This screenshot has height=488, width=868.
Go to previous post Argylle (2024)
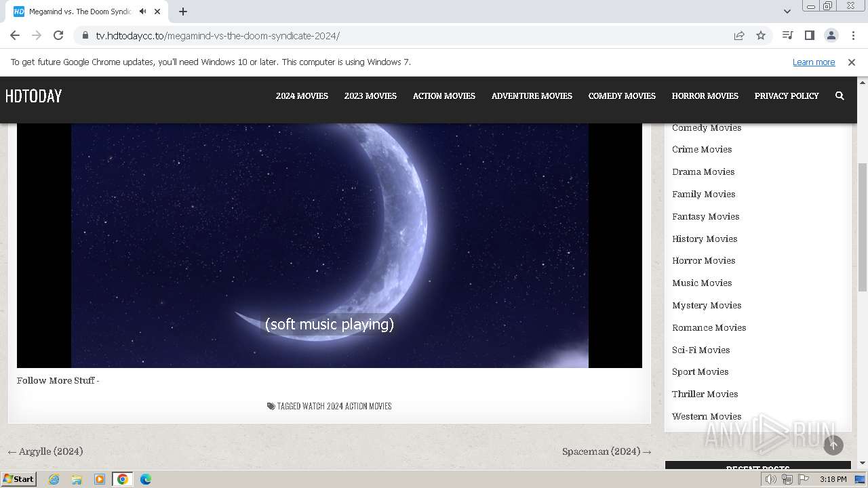[x=45, y=451]
